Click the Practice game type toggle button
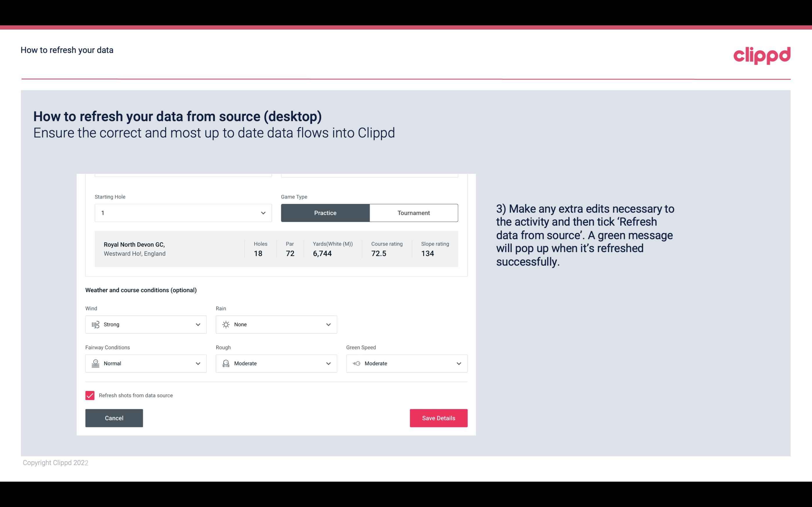Image resolution: width=812 pixels, height=507 pixels. [325, 213]
